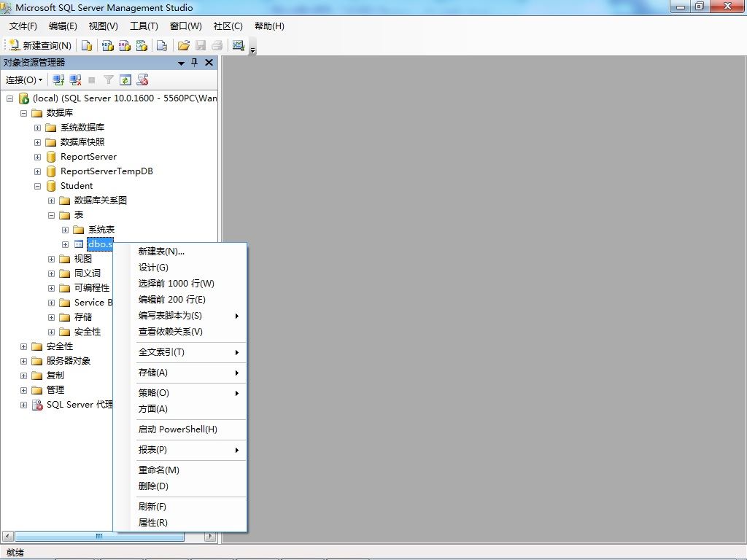Select the Student database cylinder icon

(51, 186)
